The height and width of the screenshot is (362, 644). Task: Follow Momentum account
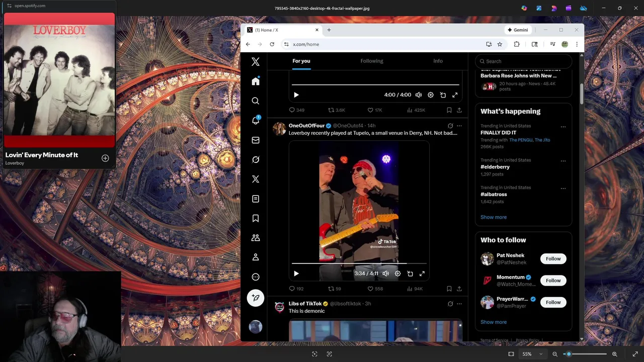pos(553,281)
